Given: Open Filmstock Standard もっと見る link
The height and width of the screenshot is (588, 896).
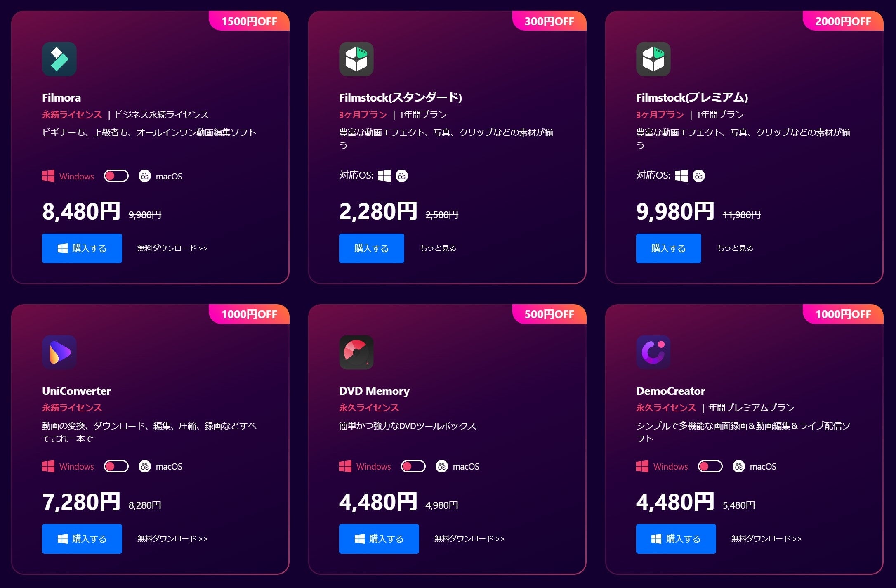Looking at the screenshot, I should [438, 248].
